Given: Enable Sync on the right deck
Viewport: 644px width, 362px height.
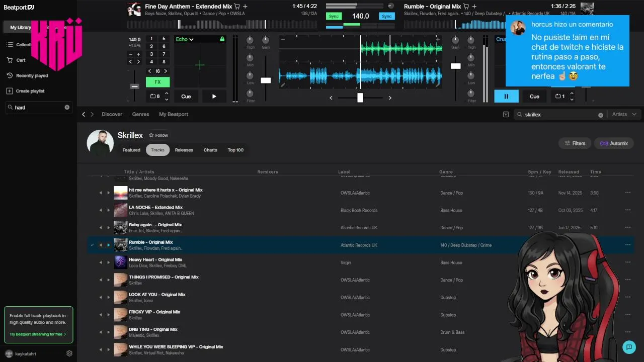Looking at the screenshot, I should (x=386, y=16).
